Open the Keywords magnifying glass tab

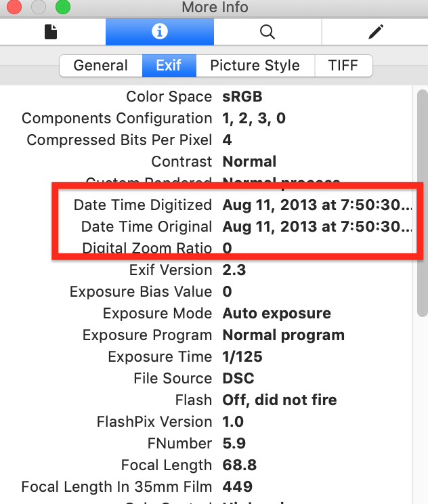(x=267, y=32)
